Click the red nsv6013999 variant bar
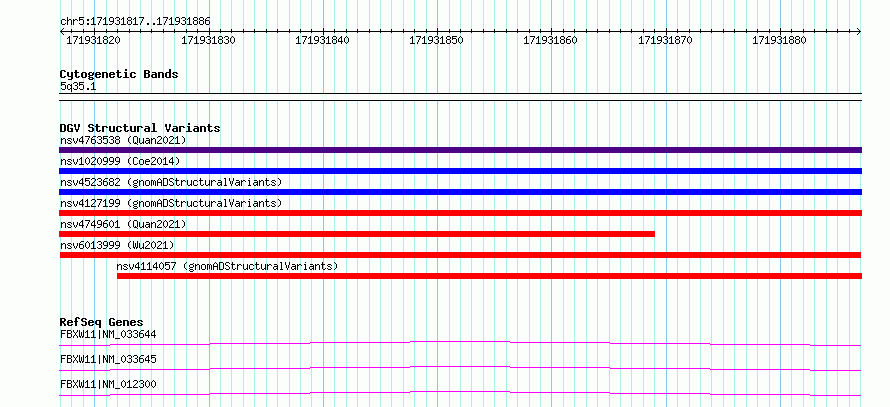The image size is (890, 407). pyautogui.click(x=460, y=255)
